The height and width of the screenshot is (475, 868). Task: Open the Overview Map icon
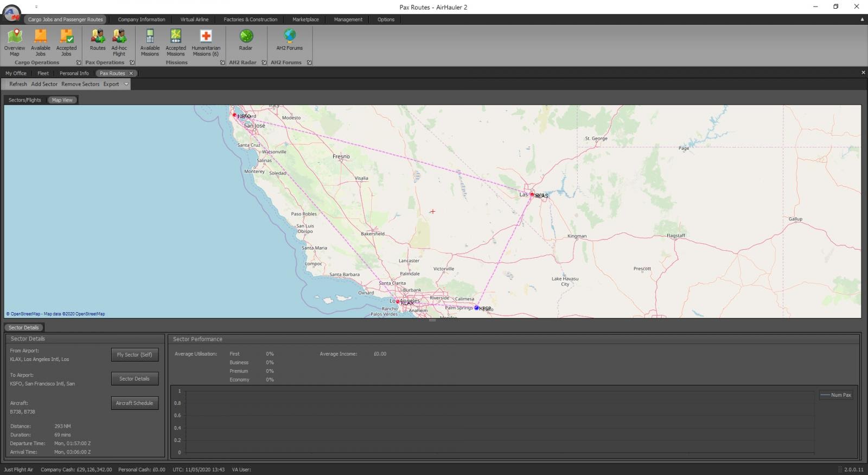click(15, 42)
